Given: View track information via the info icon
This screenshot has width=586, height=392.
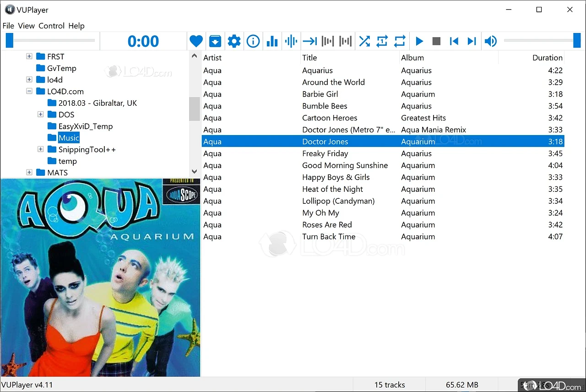Looking at the screenshot, I should [253, 41].
